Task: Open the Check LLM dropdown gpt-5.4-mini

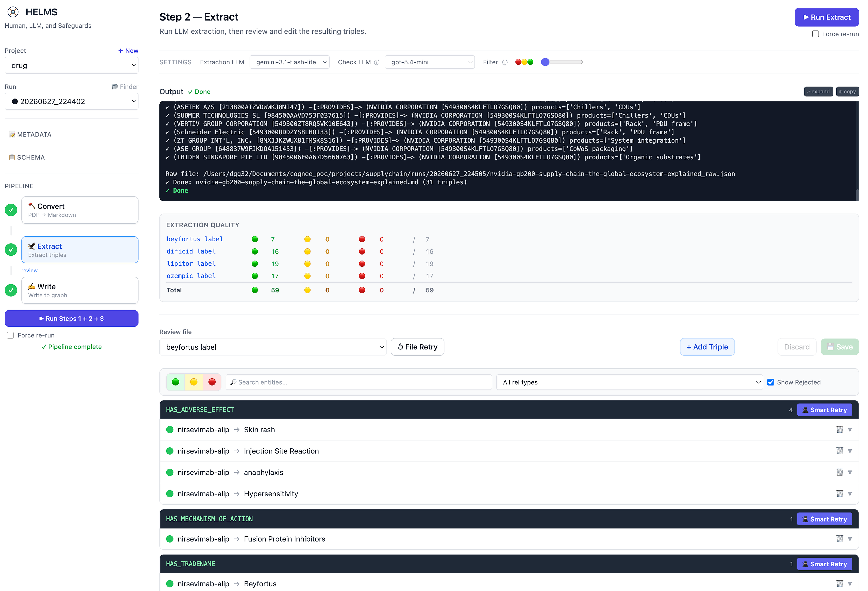Action: (430, 62)
